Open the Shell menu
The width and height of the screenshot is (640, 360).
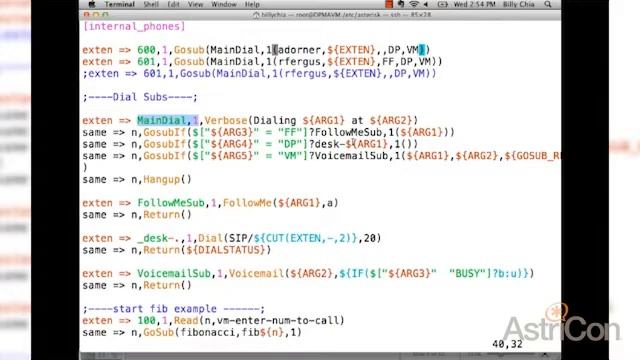tap(151, 4)
